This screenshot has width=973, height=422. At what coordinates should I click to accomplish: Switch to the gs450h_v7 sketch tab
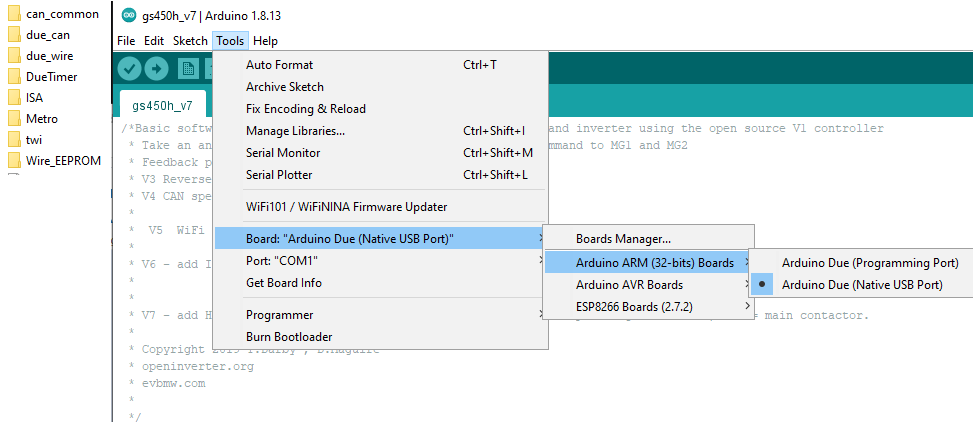pos(162,105)
